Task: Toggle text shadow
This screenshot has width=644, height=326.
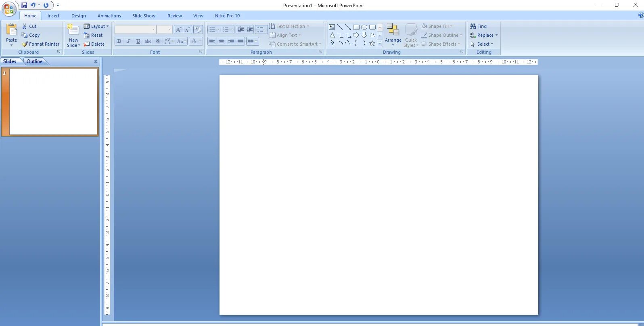Action: (x=158, y=41)
